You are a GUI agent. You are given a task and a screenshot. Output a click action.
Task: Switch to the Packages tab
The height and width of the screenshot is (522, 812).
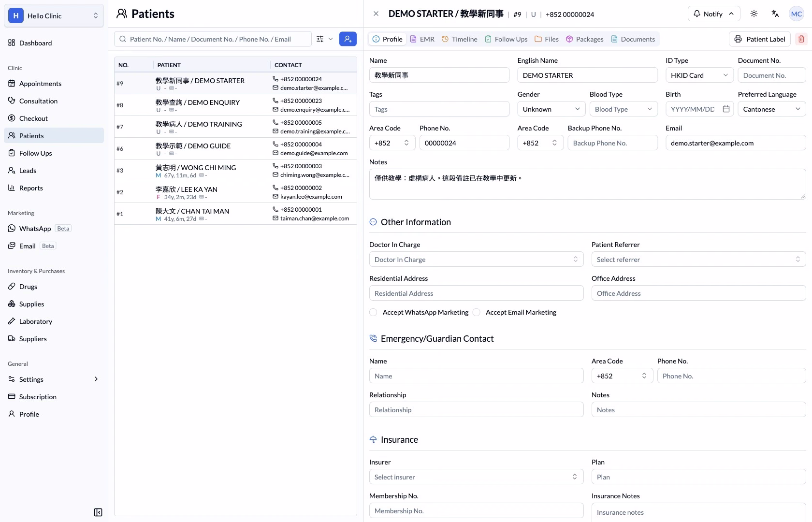[585, 39]
